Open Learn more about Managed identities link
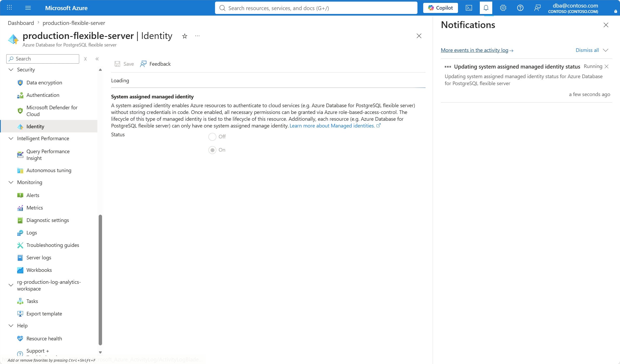Screen dimensions: 620x364 [335, 126]
